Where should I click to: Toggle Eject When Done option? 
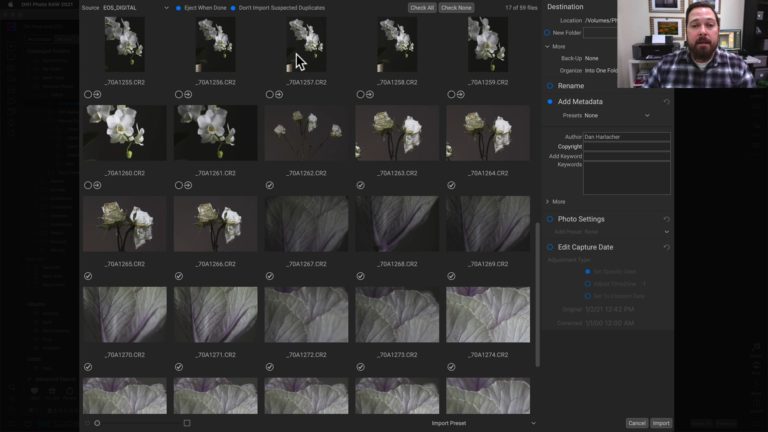coord(178,8)
